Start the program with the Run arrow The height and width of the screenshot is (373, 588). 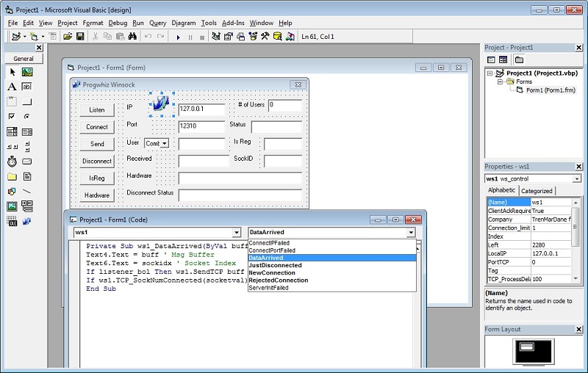click(x=178, y=37)
